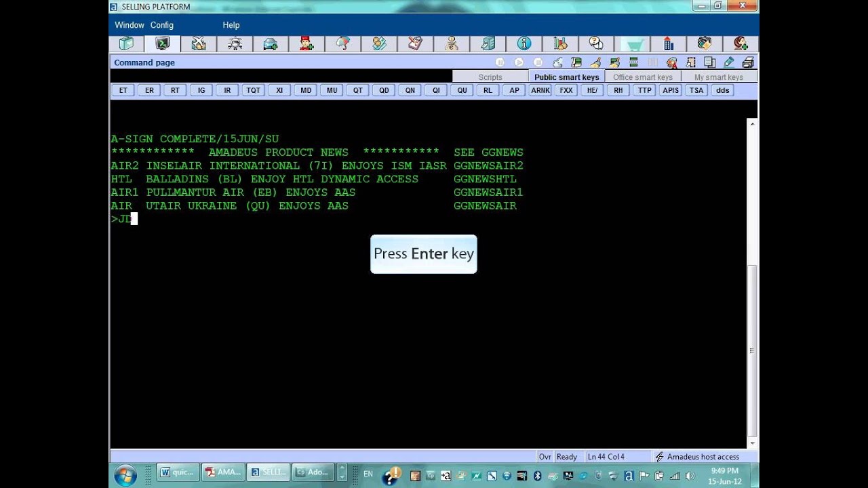Click the ER smart key

149,90
